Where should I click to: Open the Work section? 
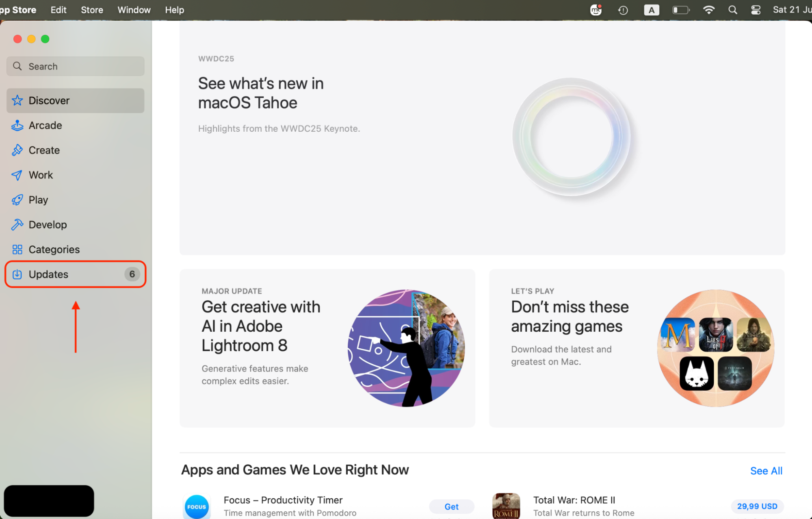click(40, 175)
